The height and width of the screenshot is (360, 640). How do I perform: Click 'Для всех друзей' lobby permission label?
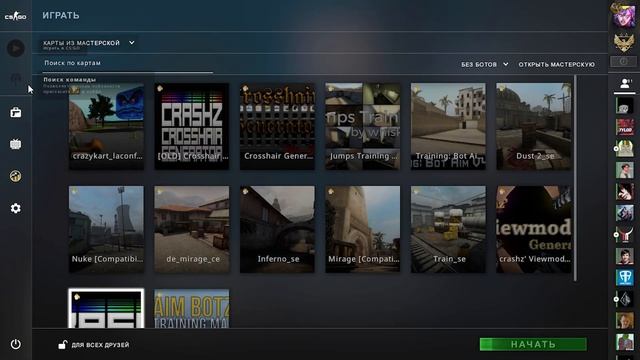pos(100,345)
